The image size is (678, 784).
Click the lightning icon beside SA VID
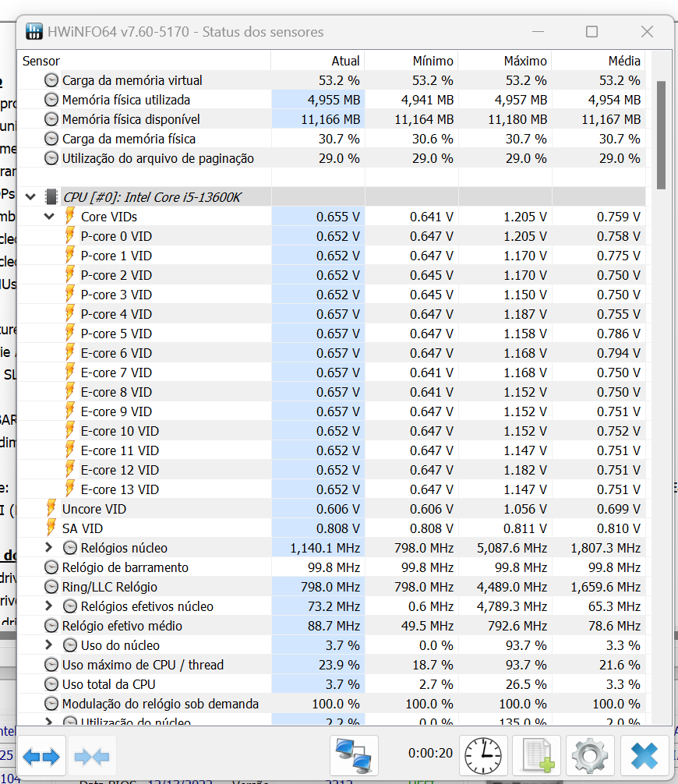[x=51, y=528]
